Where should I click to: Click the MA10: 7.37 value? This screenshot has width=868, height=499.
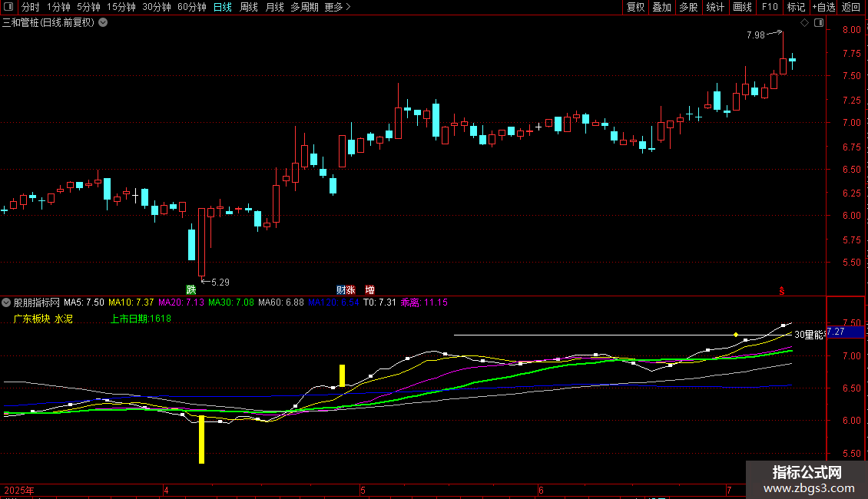pos(131,302)
